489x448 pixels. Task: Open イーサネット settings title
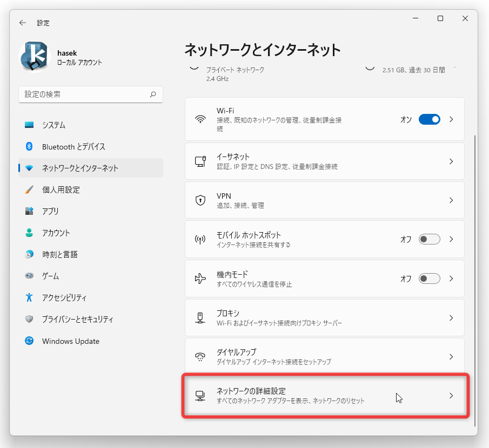point(233,157)
